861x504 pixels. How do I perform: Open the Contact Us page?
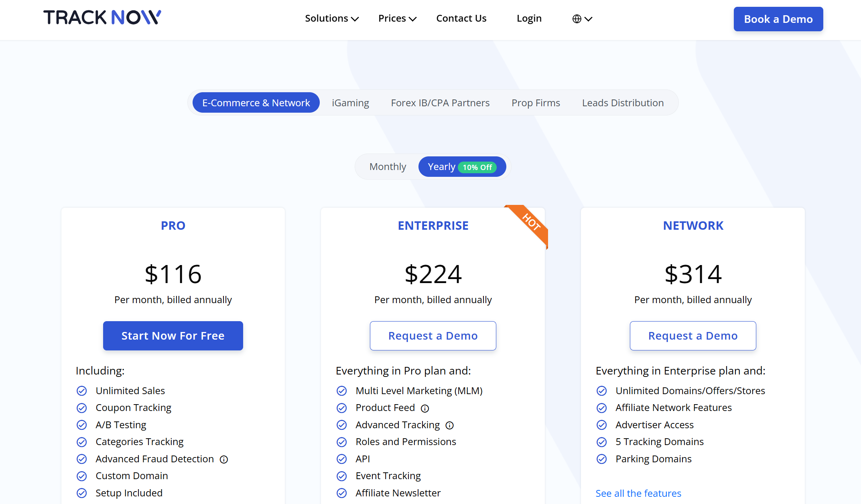click(x=461, y=18)
